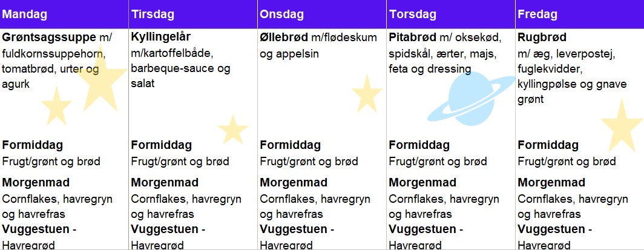Screen dimensions: 644x250
Task: Click Vuggestuen heading under Fredag
Action: coord(551,229)
